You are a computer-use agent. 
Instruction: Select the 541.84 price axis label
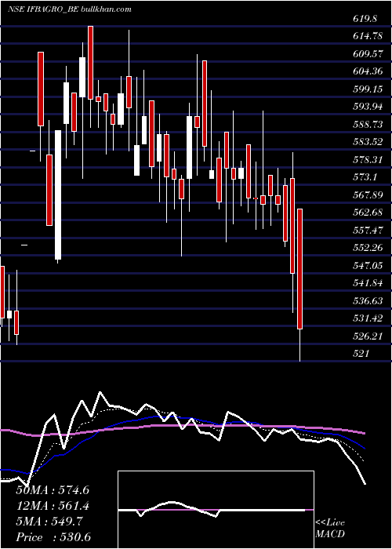(x=368, y=283)
